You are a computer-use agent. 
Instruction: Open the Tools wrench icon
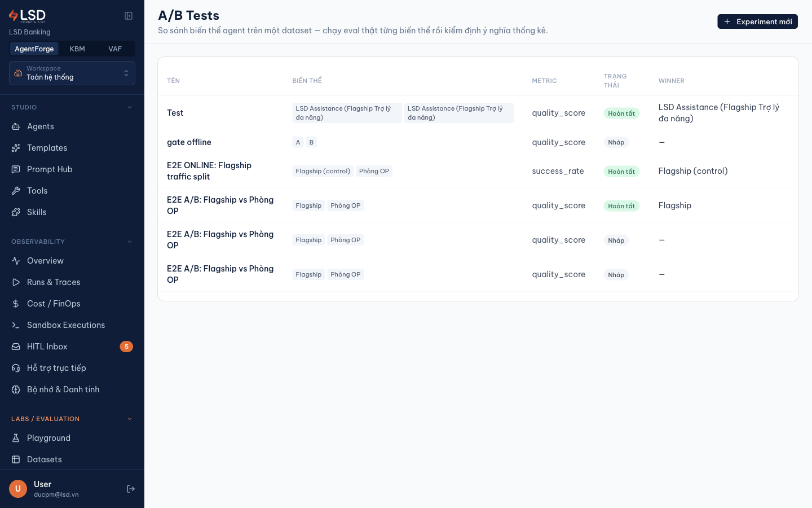16,191
